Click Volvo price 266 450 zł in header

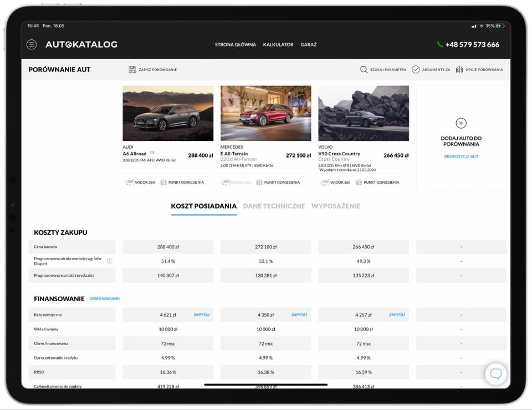396,155
